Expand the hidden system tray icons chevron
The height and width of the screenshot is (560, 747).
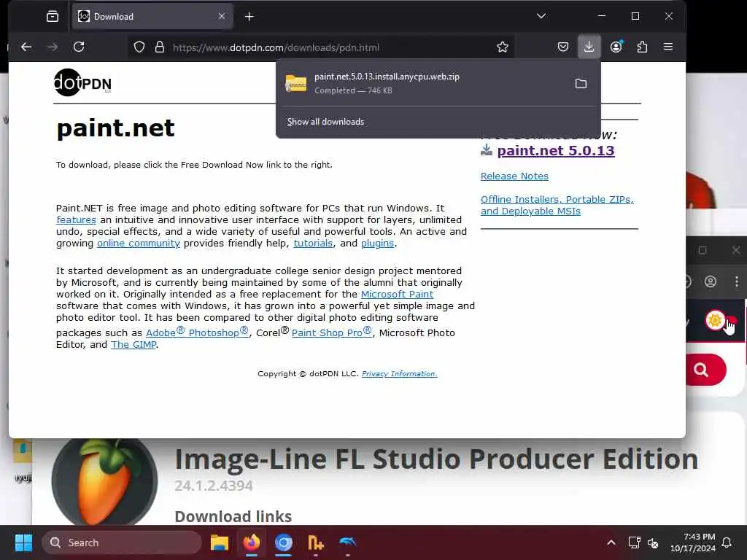(611, 542)
